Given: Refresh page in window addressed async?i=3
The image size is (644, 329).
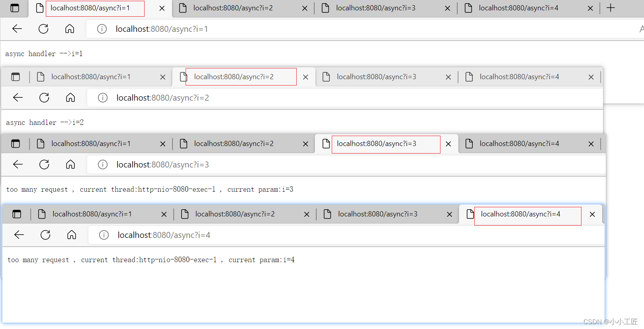Looking at the screenshot, I should [44, 164].
